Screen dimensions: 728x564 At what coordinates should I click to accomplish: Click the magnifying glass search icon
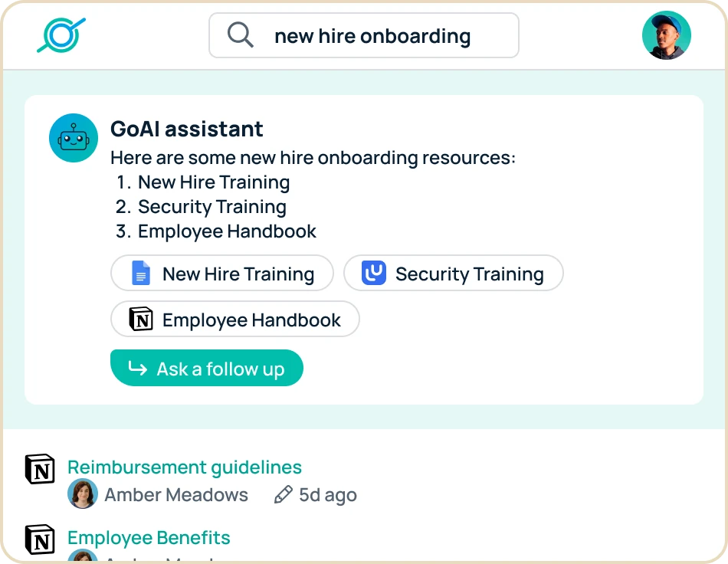(239, 34)
